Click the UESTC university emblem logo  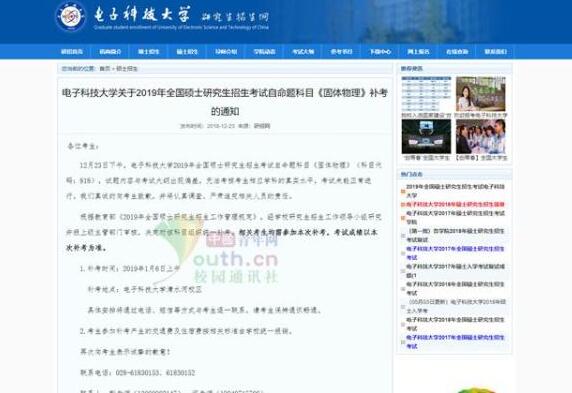(71, 16)
